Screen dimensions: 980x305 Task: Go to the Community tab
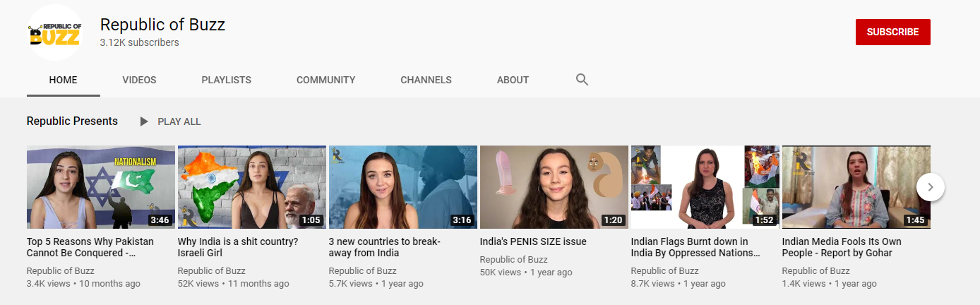click(325, 80)
